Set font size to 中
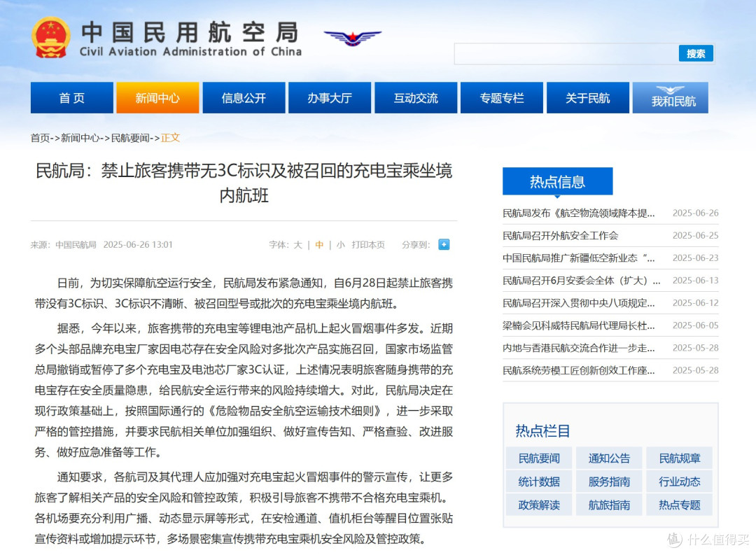Viewport: 756px width, 555px height. tap(319, 245)
